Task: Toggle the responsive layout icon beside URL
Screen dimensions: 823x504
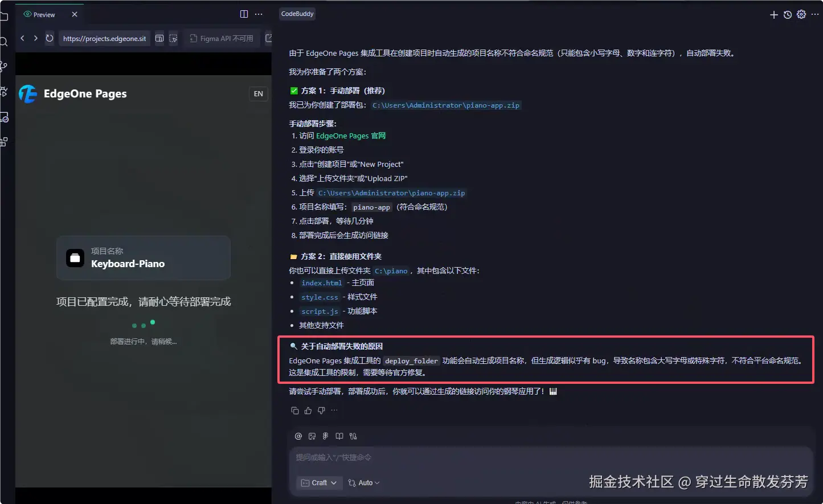Action: (x=159, y=38)
